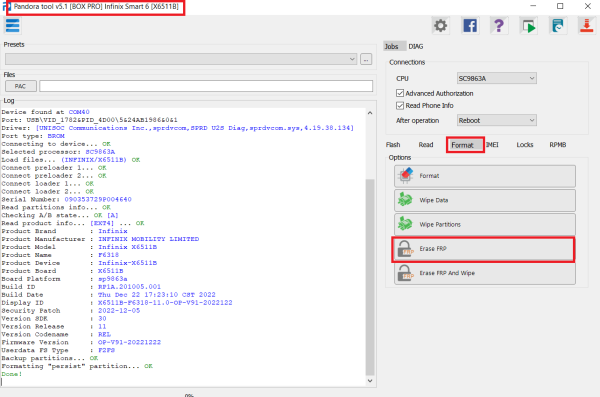
Task: Click the log vertical scrollbar thumb
Action: pos(370,277)
